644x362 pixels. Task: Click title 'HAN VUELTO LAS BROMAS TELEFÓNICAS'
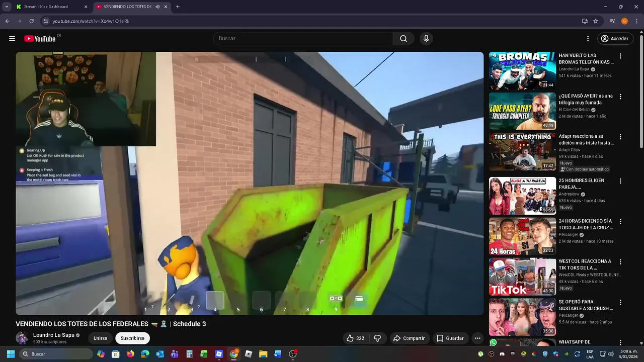[x=586, y=59]
